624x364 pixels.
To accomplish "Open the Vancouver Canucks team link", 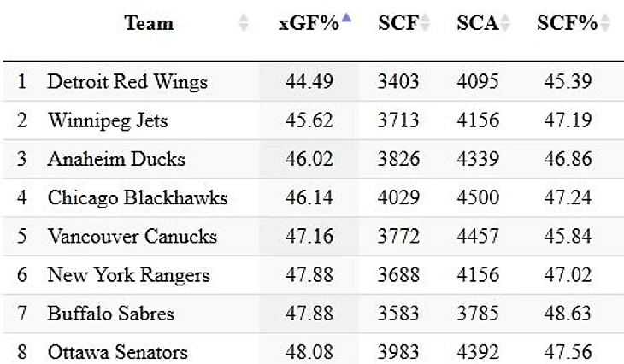I will tap(132, 237).
